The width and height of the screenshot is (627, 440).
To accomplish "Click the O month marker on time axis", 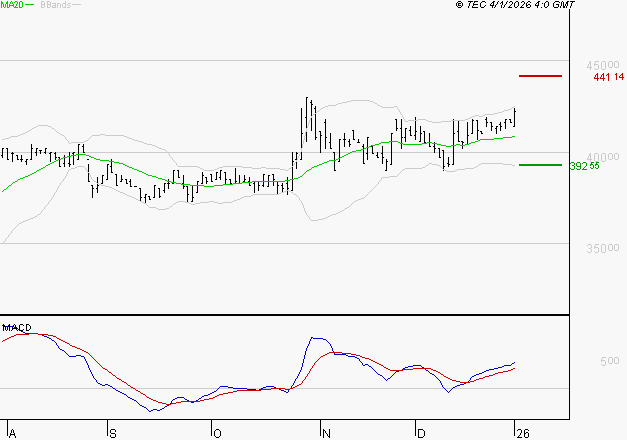I will pyautogui.click(x=217, y=434).
